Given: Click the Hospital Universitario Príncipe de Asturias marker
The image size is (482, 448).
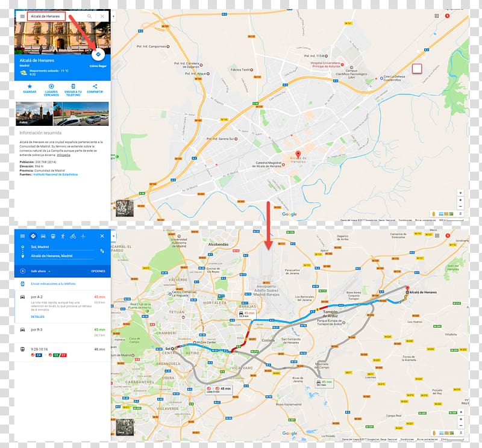Looking at the screenshot, I should tap(342, 64).
